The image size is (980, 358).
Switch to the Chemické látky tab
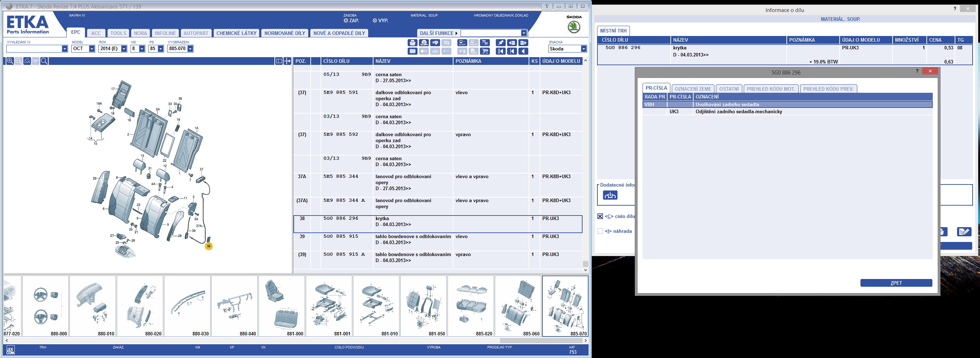pos(236,33)
